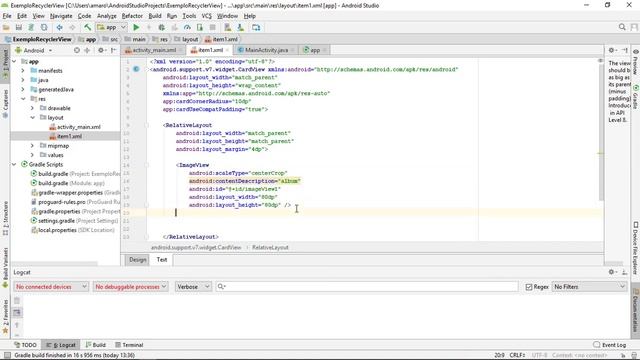Click scroll-from-source target icon in Project panel
The width and height of the screenshot is (640, 360).
[x=77, y=50]
